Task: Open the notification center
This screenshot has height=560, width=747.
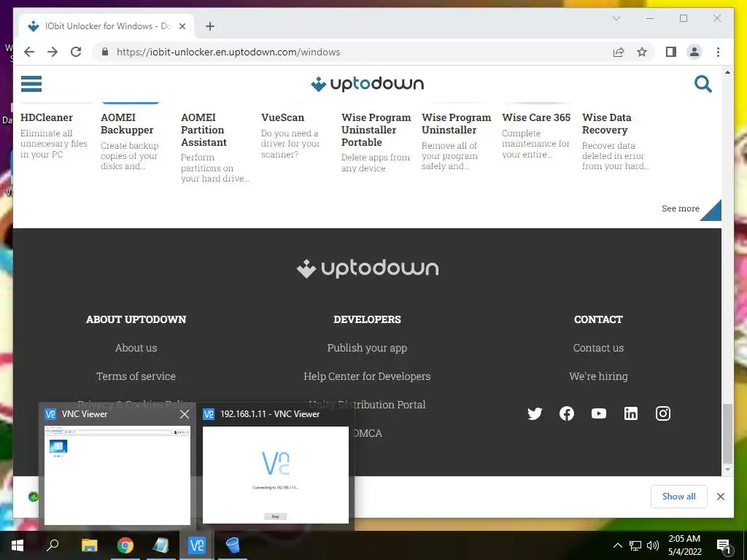Action: coord(724,546)
